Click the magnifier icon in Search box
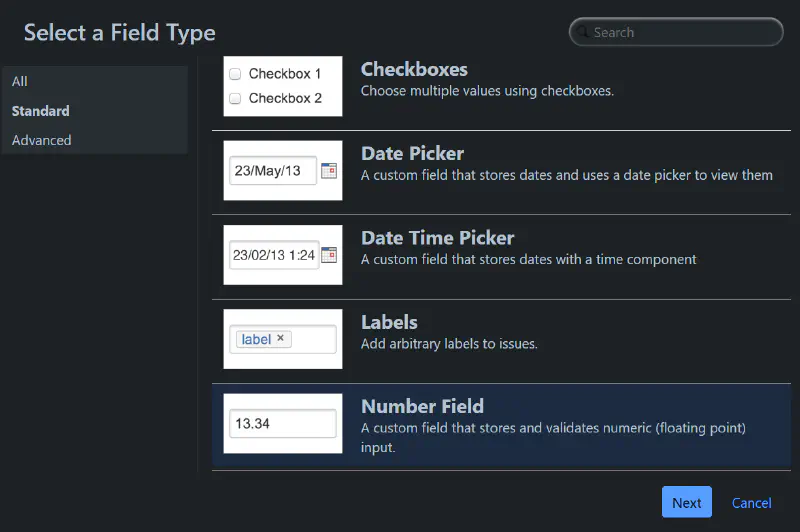The height and width of the screenshot is (532, 800). [x=582, y=32]
